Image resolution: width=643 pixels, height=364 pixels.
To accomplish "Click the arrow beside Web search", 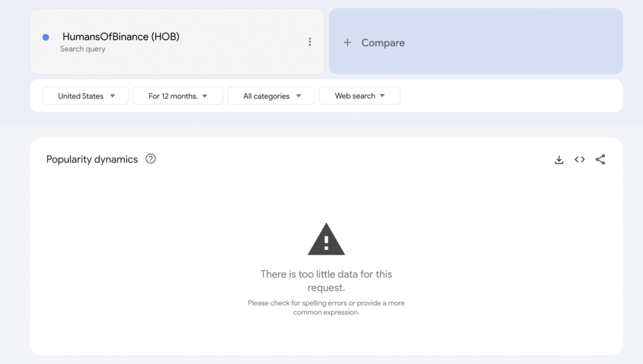I will point(382,96).
